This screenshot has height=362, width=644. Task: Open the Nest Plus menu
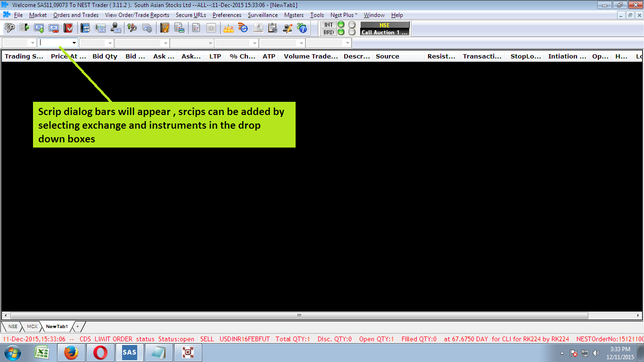[x=344, y=15]
